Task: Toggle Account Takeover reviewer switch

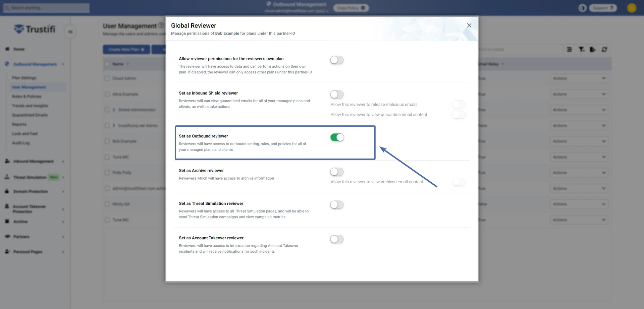Action: coord(337,239)
